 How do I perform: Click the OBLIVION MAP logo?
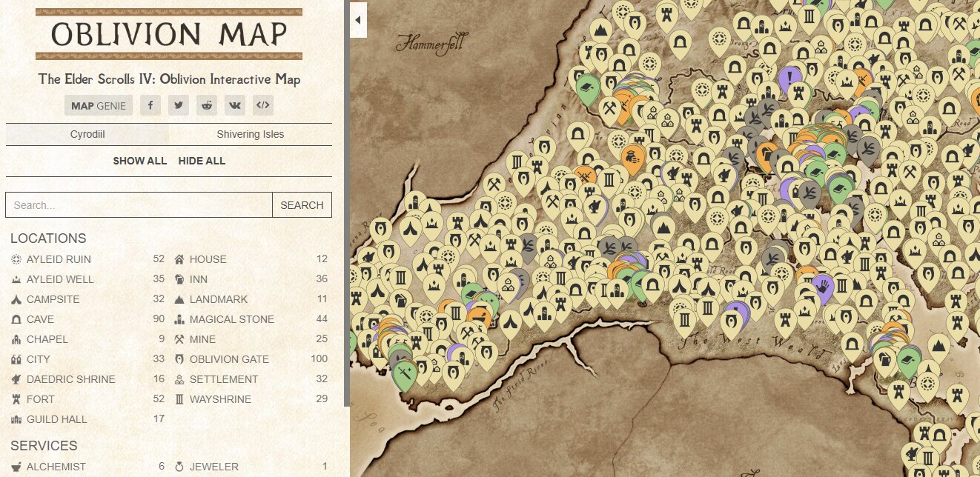pos(169,34)
